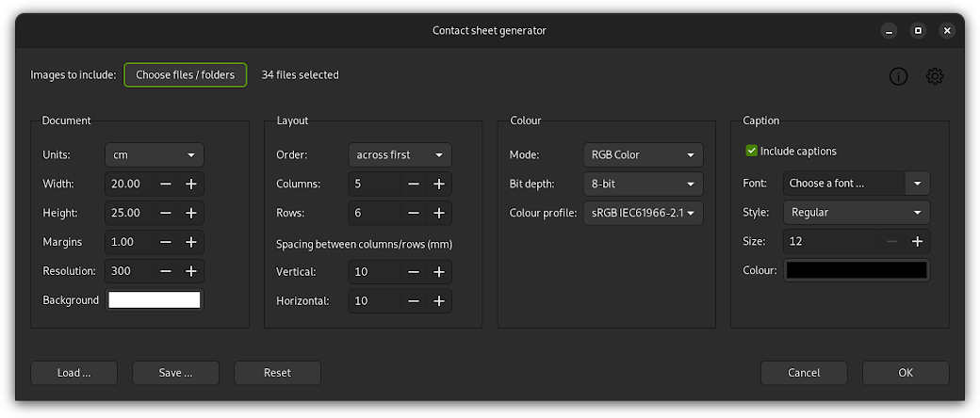Open the Units dropdown
Screen dimensions: 980x418
click(x=154, y=154)
